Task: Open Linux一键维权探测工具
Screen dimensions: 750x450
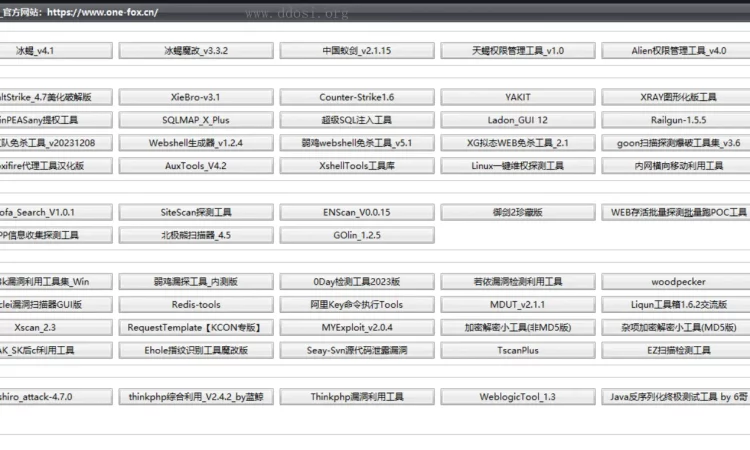Action: coord(518,166)
